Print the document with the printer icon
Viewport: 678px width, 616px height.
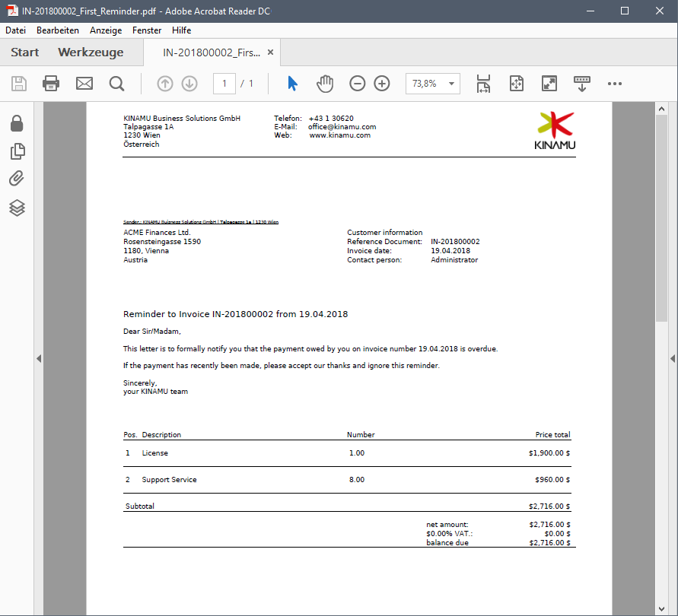[x=51, y=84]
